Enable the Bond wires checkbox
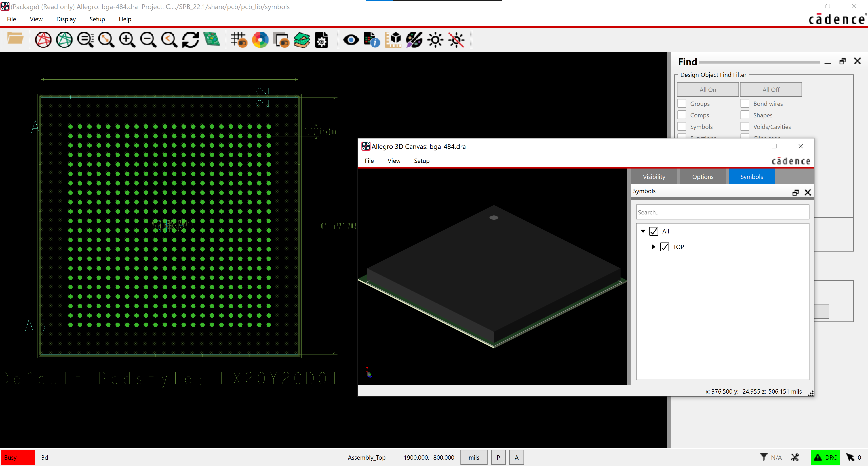The height and width of the screenshot is (466, 868). [x=745, y=104]
